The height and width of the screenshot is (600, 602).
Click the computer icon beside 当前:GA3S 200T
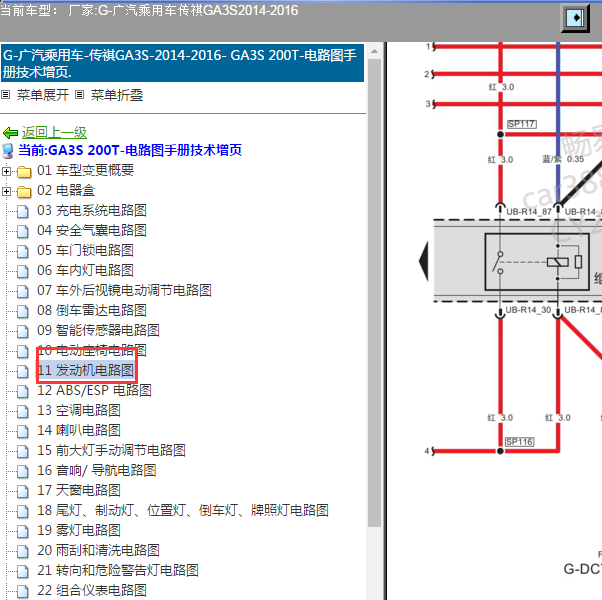(8, 151)
